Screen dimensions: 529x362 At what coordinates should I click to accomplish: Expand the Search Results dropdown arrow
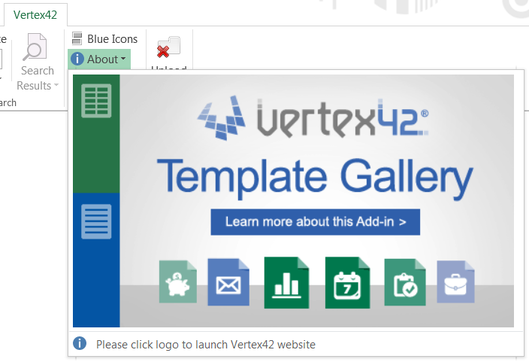[x=56, y=85]
